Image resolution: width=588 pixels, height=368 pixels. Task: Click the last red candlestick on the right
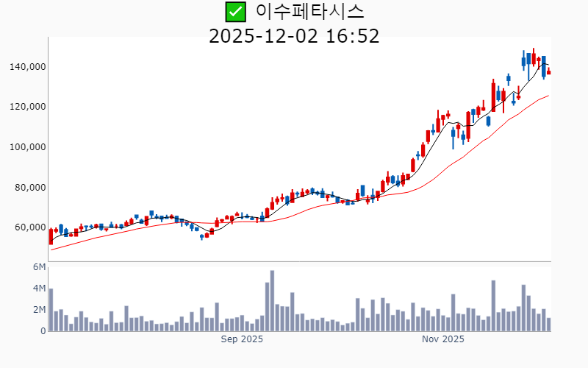548,71
